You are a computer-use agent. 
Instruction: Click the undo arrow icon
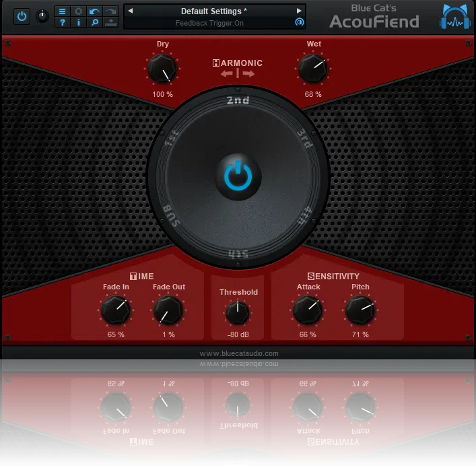click(x=94, y=11)
